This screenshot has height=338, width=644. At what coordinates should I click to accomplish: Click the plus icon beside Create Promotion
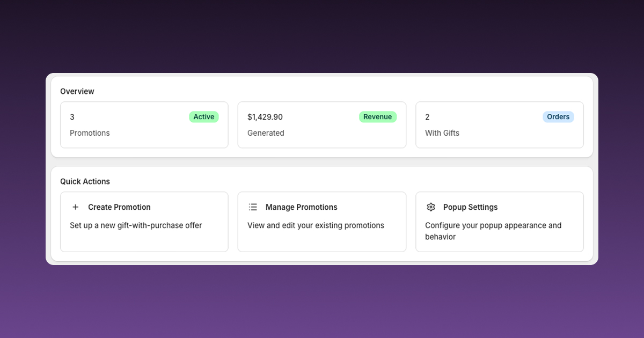coord(75,207)
